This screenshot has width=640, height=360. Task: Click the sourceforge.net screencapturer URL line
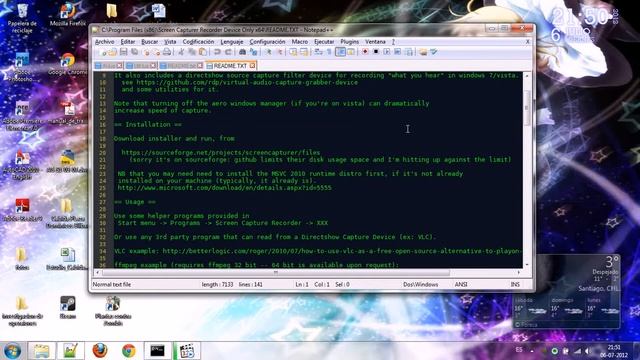(221, 152)
